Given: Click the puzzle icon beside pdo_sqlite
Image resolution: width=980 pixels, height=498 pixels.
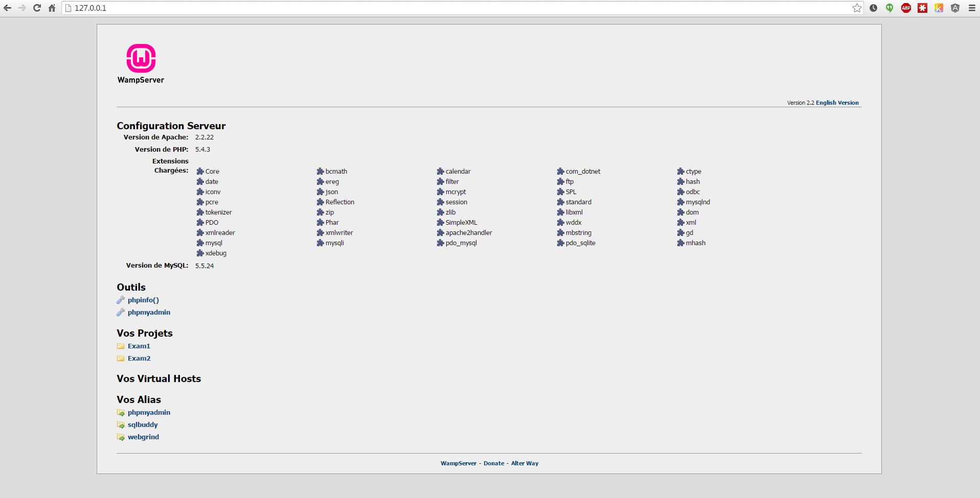Looking at the screenshot, I should pyautogui.click(x=561, y=243).
